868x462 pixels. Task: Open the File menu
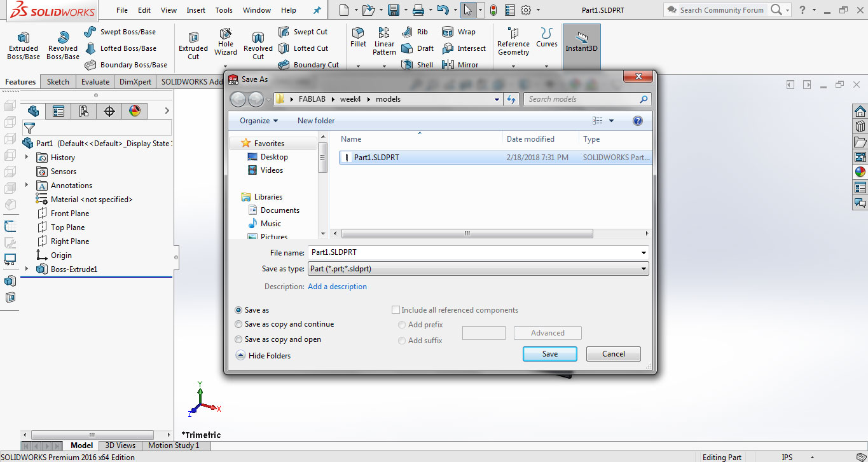(122, 10)
